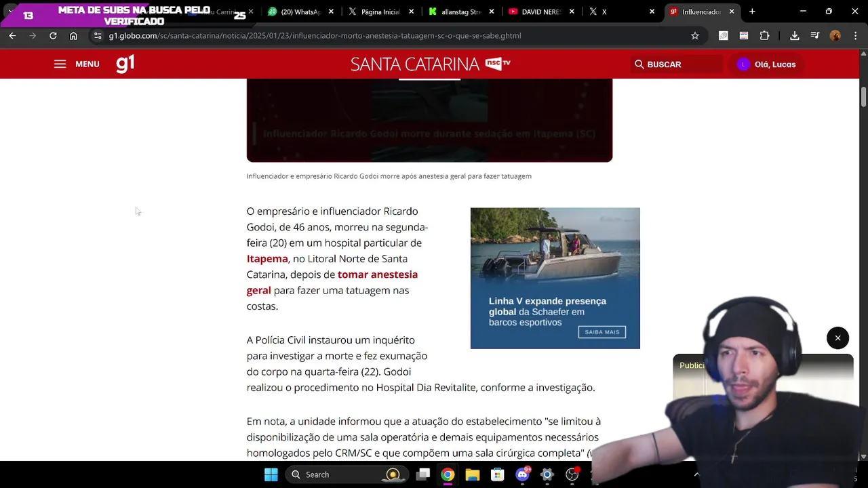Bookmark this page with the star icon
This screenshot has height=488, width=868.
click(x=695, y=35)
